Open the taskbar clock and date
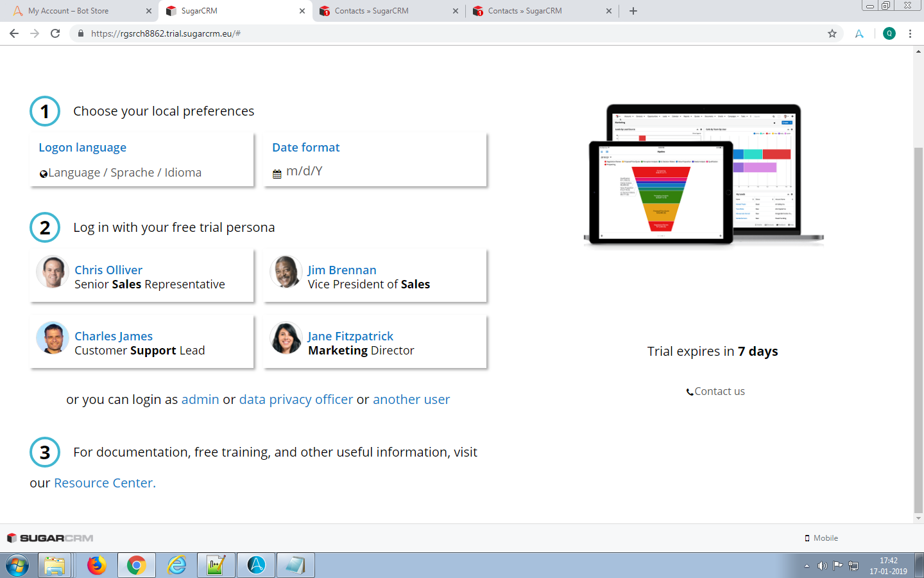The image size is (924, 578). click(889, 566)
